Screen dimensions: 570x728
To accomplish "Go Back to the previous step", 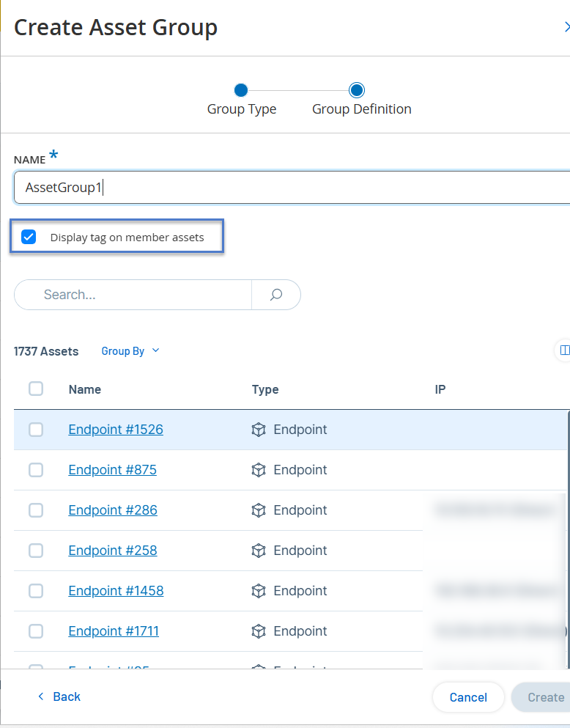I will (x=59, y=696).
